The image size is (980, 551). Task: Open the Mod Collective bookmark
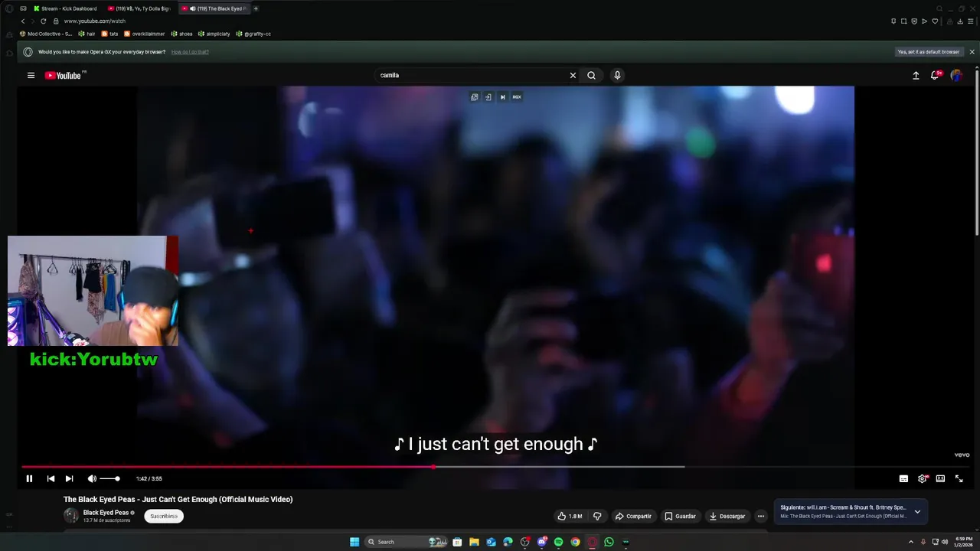[46, 34]
